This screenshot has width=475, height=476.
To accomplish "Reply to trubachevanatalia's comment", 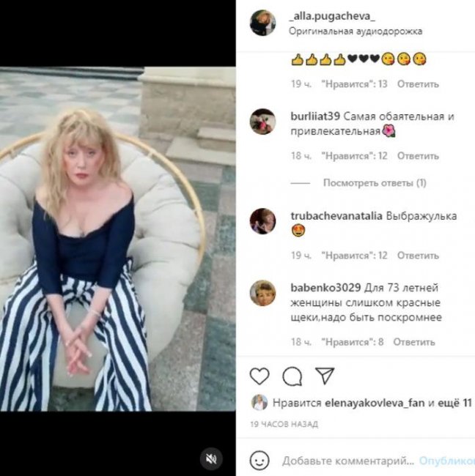I will 418,256.
